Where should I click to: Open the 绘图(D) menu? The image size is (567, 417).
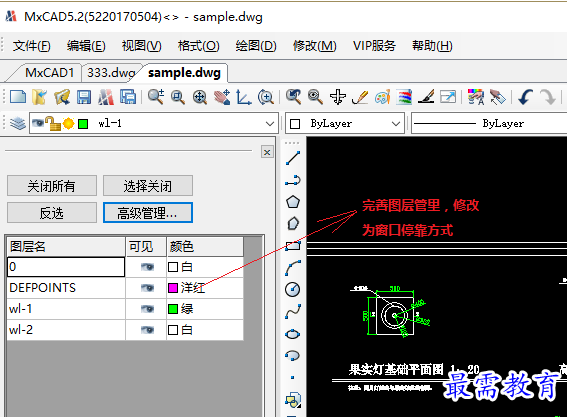[256, 46]
